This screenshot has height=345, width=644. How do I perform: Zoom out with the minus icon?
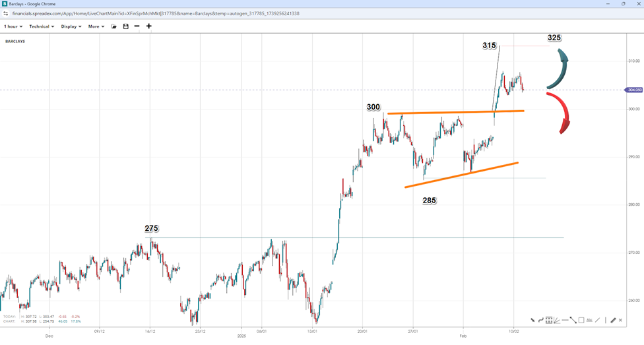(x=137, y=26)
